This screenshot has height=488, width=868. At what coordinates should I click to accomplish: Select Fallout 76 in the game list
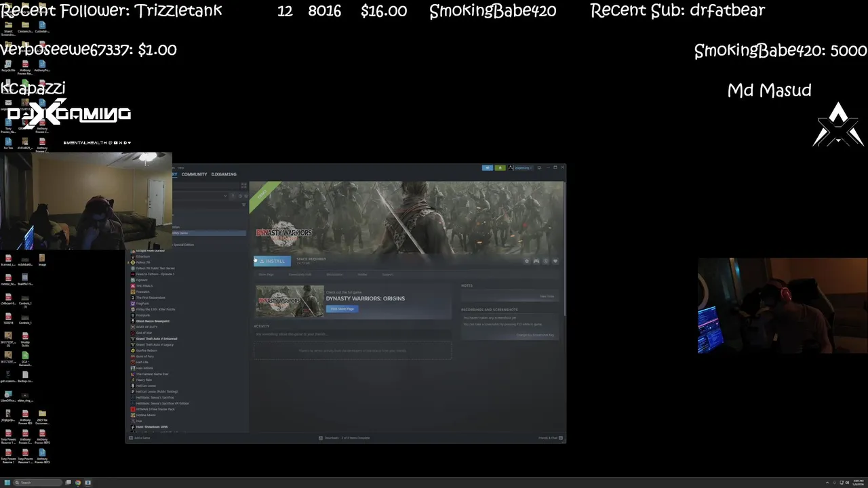click(x=142, y=262)
